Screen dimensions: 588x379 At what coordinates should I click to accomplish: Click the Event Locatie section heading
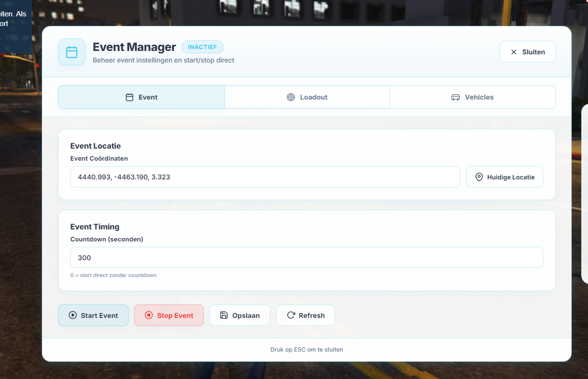[x=95, y=146]
